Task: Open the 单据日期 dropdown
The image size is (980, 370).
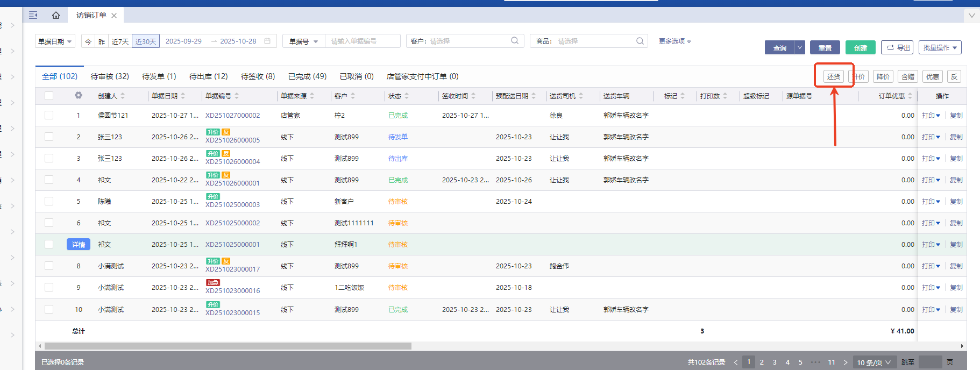Action: tap(55, 41)
